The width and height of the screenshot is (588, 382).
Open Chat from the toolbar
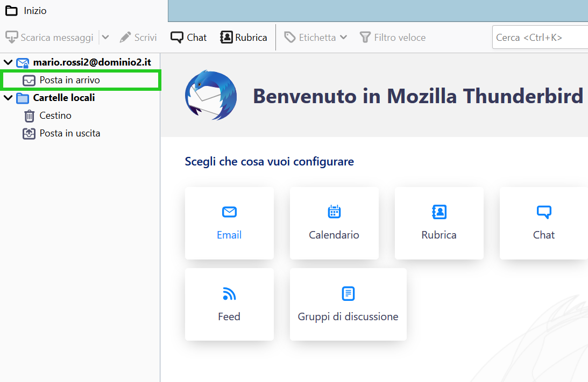189,38
